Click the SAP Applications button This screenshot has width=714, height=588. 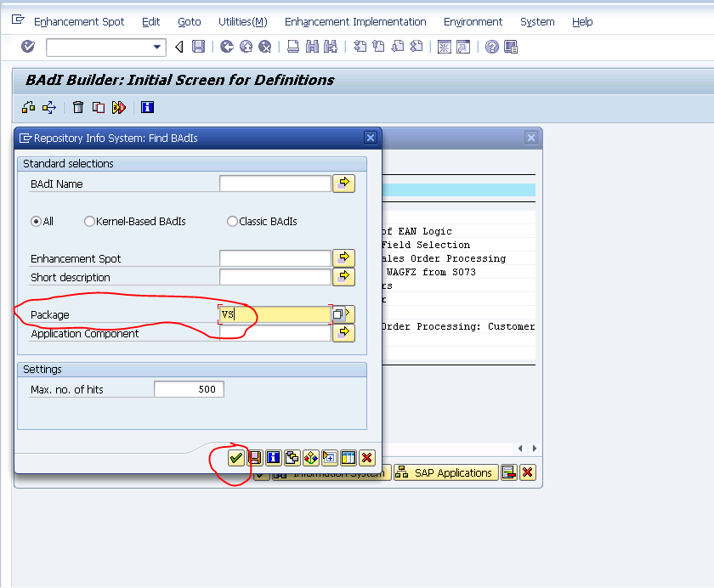coord(445,472)
